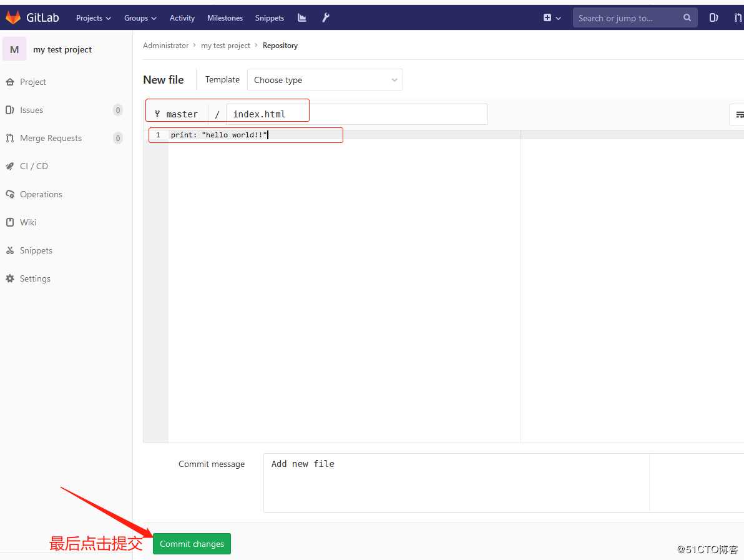Open the Groups dropdown menu
The height and width of the screenshot is (560, 744).
140,18
